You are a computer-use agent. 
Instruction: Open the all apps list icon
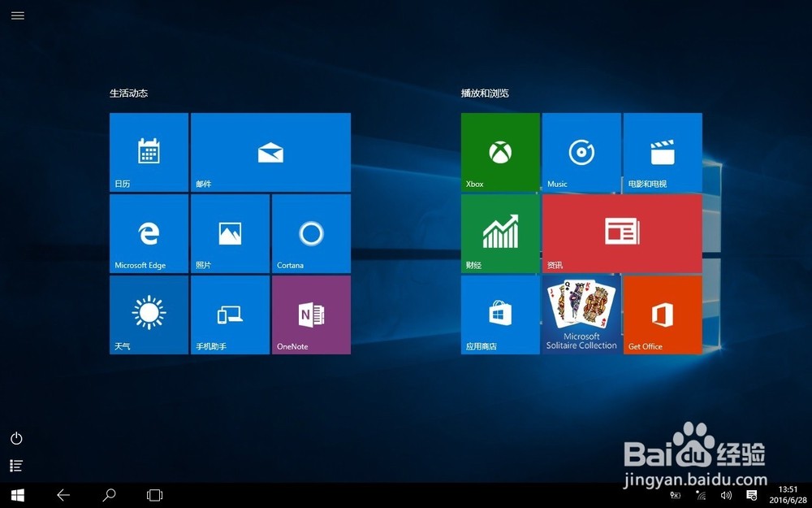point(16,466)
